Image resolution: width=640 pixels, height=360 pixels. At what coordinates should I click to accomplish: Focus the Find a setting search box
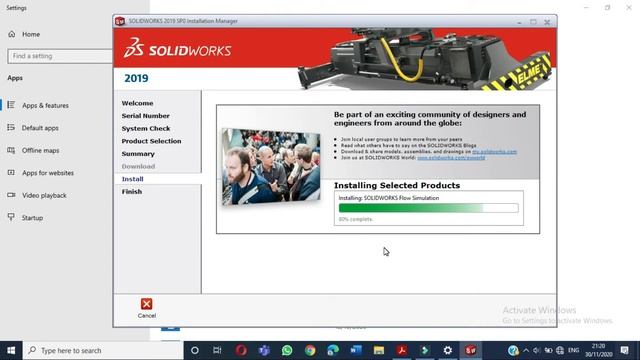coord(60,56)
